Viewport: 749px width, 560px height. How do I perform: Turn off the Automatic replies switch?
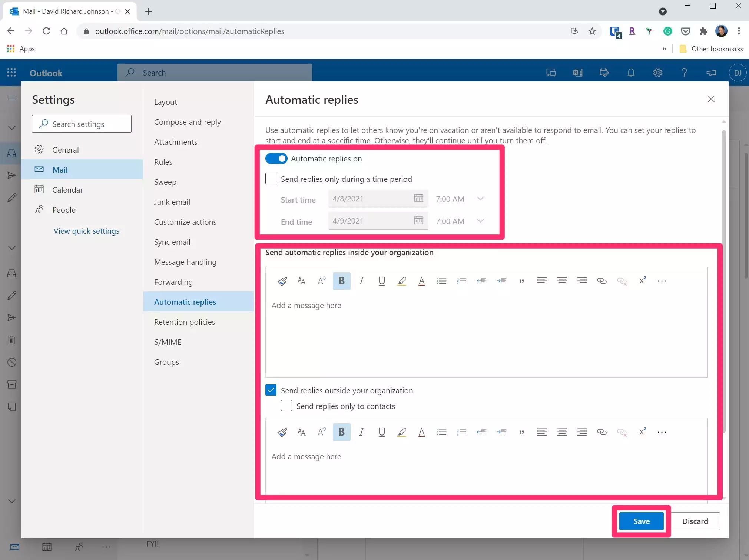[275, 159]
